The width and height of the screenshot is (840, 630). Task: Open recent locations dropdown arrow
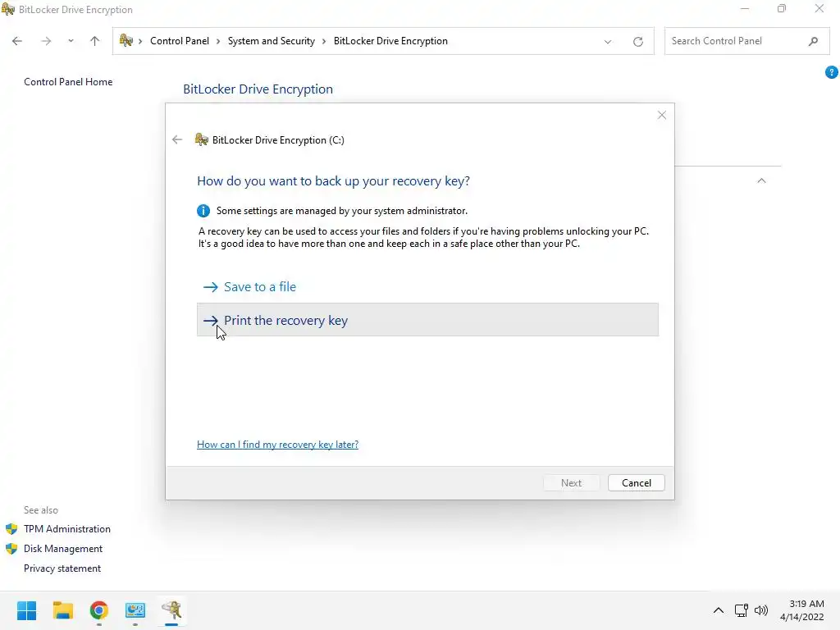(71, 41)
